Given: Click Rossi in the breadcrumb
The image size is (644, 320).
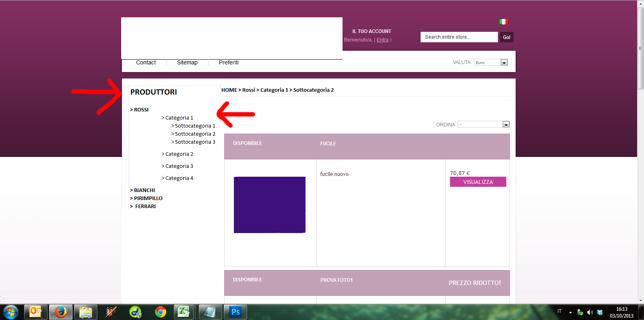Looking at the screenshot, I should point(249,90).
